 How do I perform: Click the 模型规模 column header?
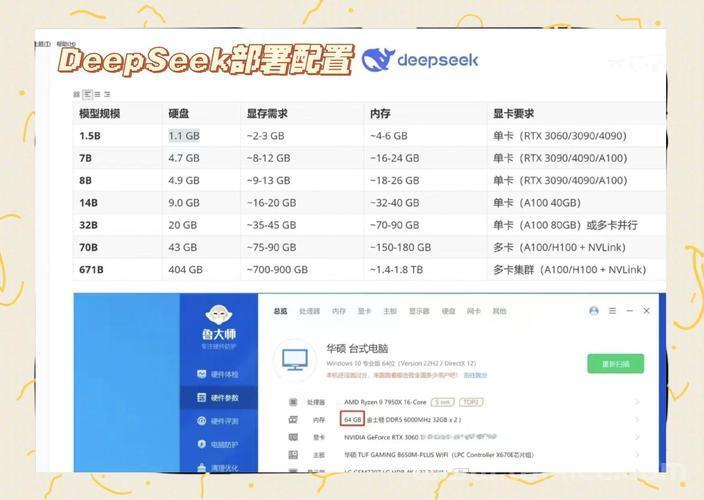[x=99, y=114]
